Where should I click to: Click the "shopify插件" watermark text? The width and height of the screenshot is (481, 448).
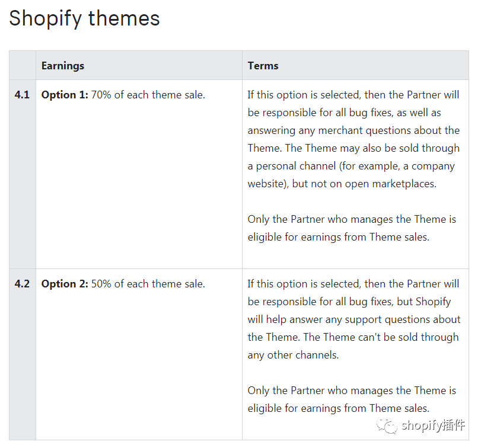click(434, 425)
